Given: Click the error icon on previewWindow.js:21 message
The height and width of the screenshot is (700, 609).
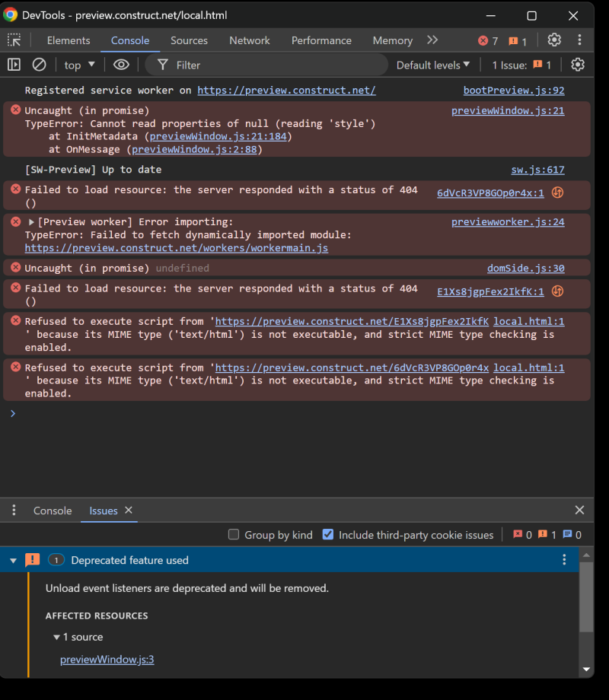Looking at the screenshot, I should pos(16,110).
